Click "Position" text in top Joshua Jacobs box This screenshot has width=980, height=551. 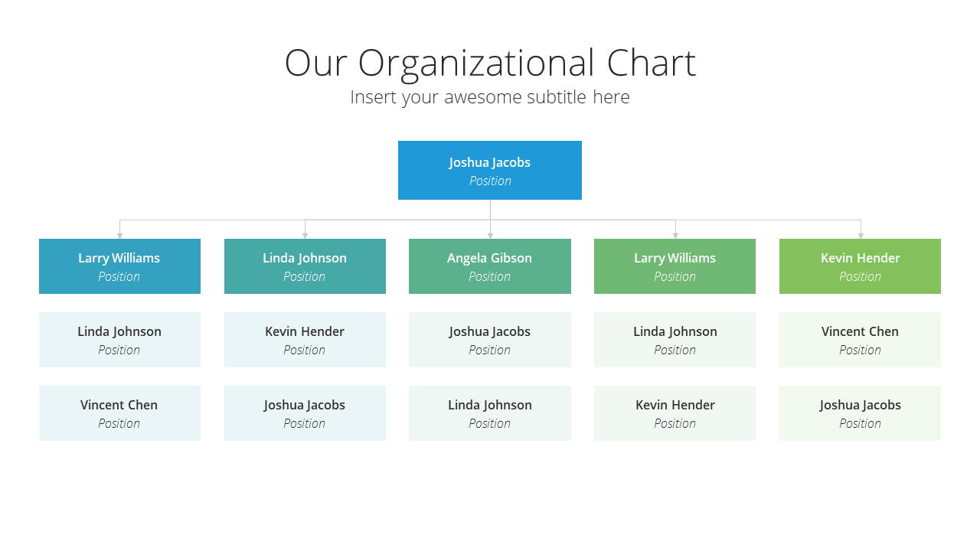coord(490,181)
